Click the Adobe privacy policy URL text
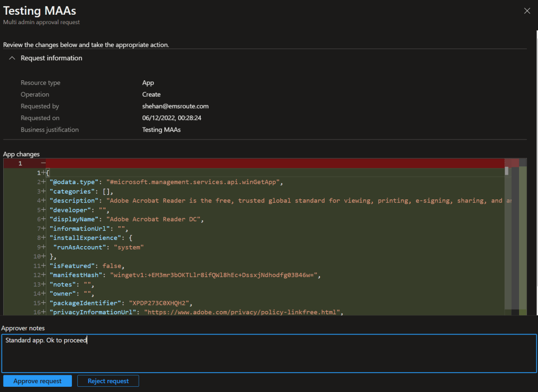 coord(243,312)
